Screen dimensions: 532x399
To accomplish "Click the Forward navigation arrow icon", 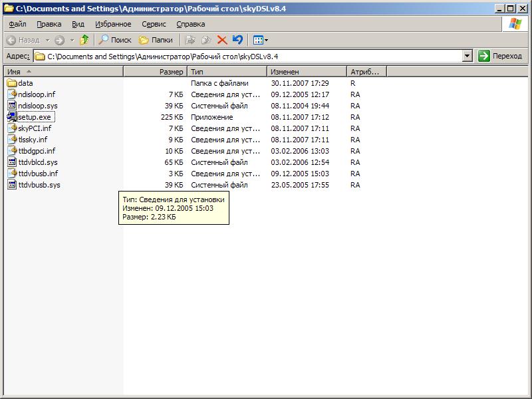I will tap(59, 40).
